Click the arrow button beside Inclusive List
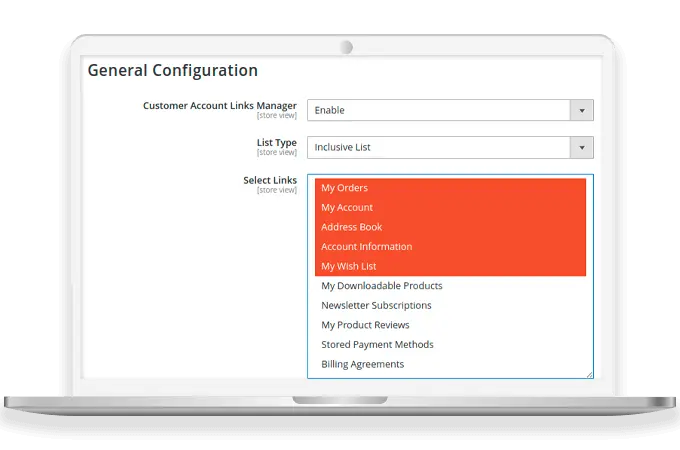Image resolution: width=680 pixels, height=450 pixels. pos(581,147)
